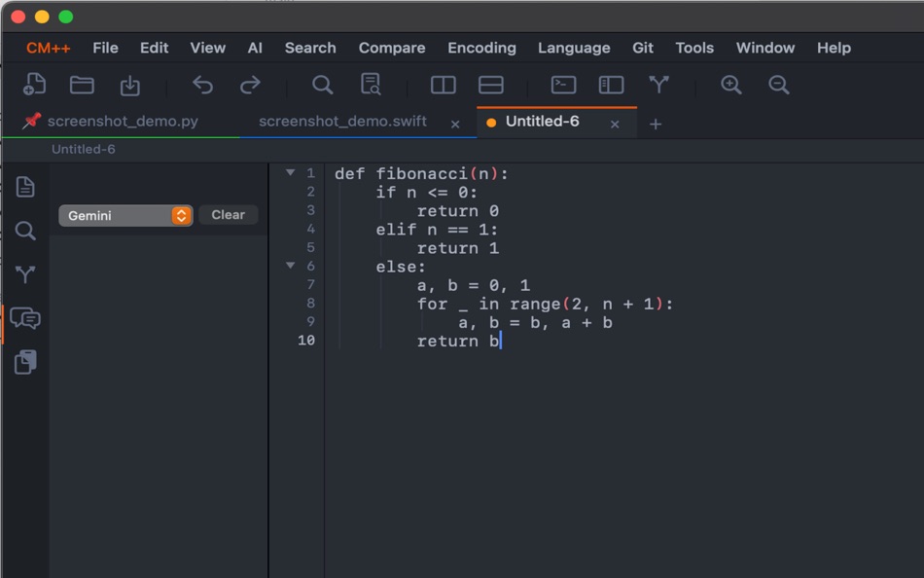Image resolution: width=924 pixels, height=578 pixels.
Task: Save the current file via toolbar icon
Action: pos(130,85)
